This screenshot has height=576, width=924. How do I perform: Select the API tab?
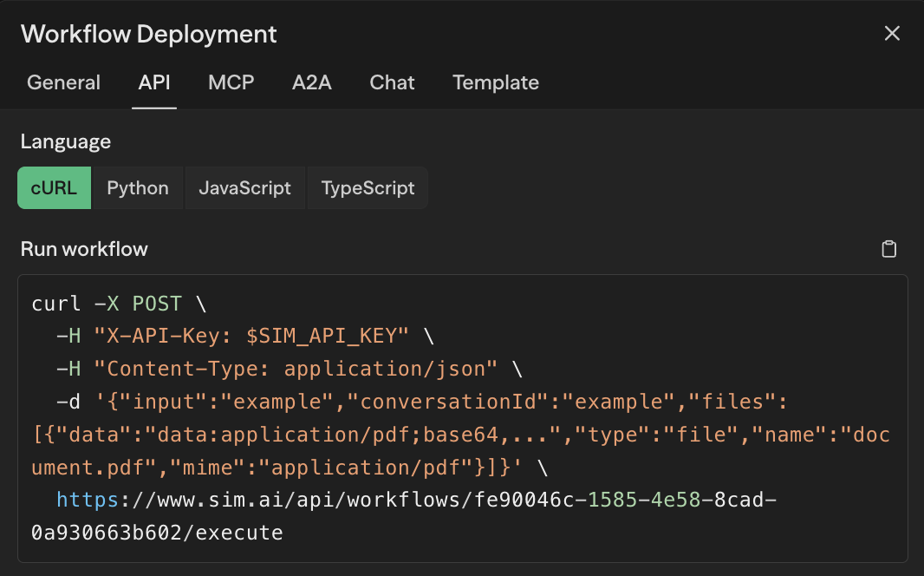154,82
